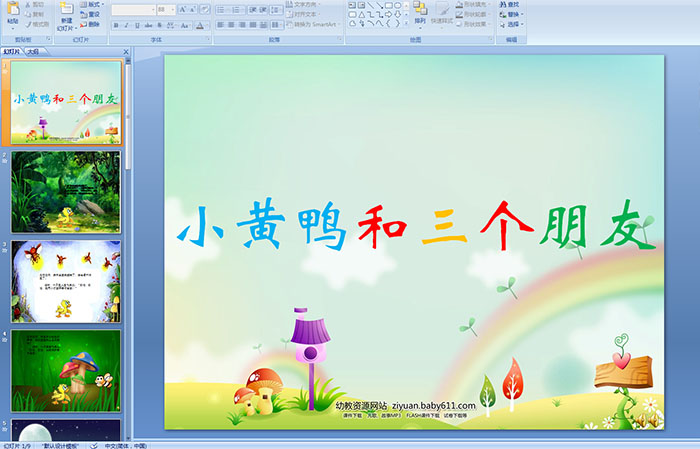Screen dimensions: 700x449
Task: Toggle Italic text formatting
Action: pyautogui.click(x=126, y=25)
